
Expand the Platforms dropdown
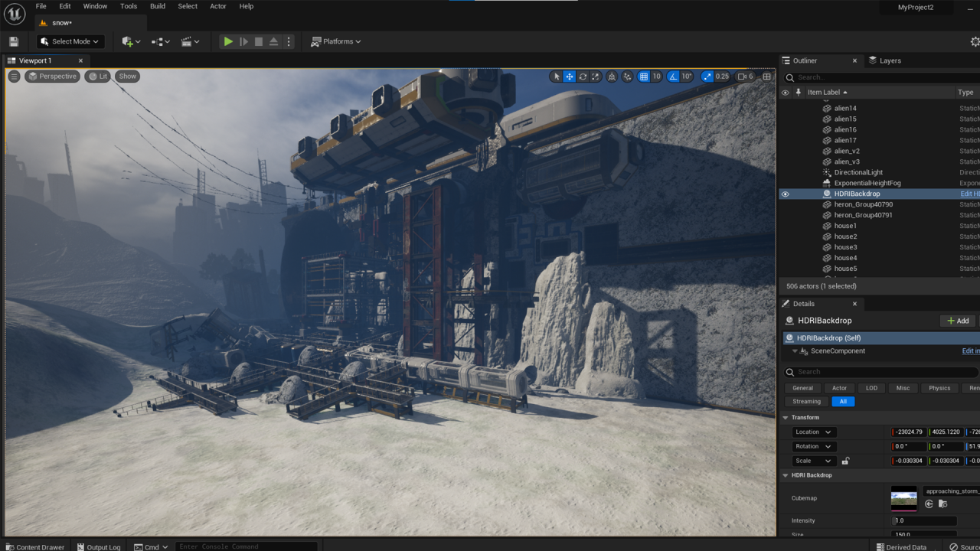[336, 41]
